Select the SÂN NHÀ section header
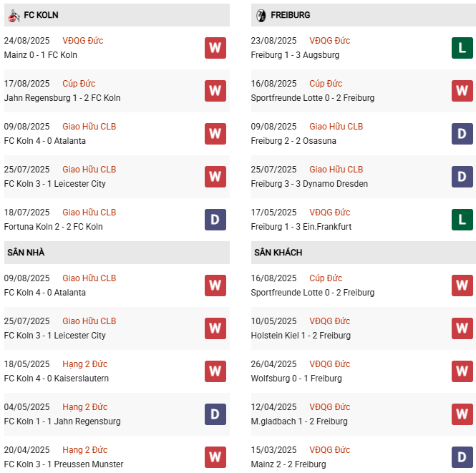Image resolution: width=476 pixels, height=473 pixels. tap(26, 253)
